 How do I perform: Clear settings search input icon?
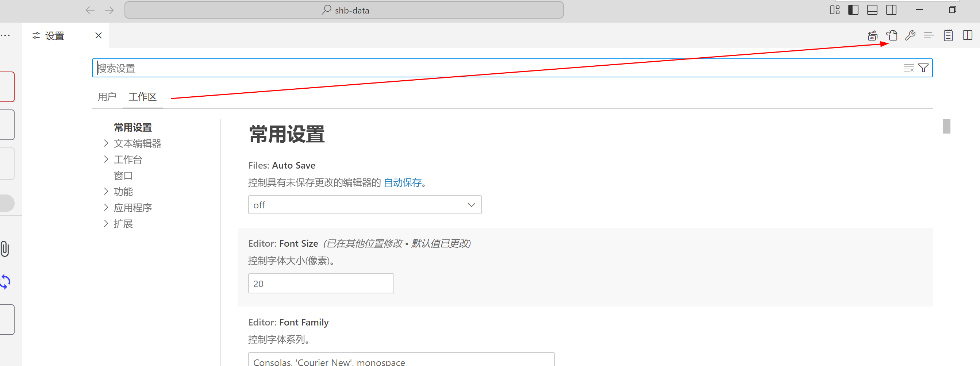(908, 68)
